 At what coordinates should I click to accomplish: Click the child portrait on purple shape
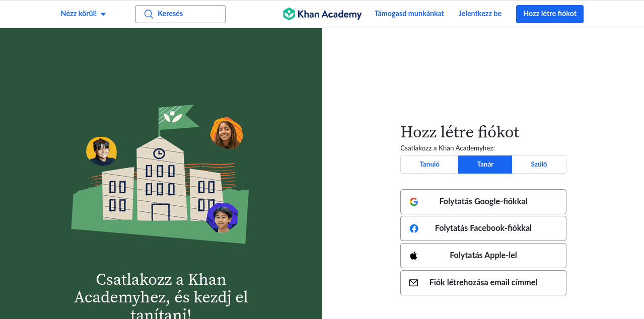222,217
